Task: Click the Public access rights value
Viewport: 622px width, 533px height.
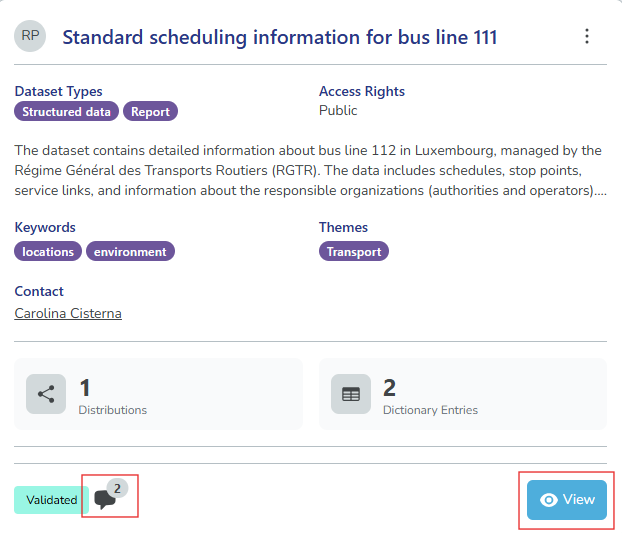Action: point(338,110)
